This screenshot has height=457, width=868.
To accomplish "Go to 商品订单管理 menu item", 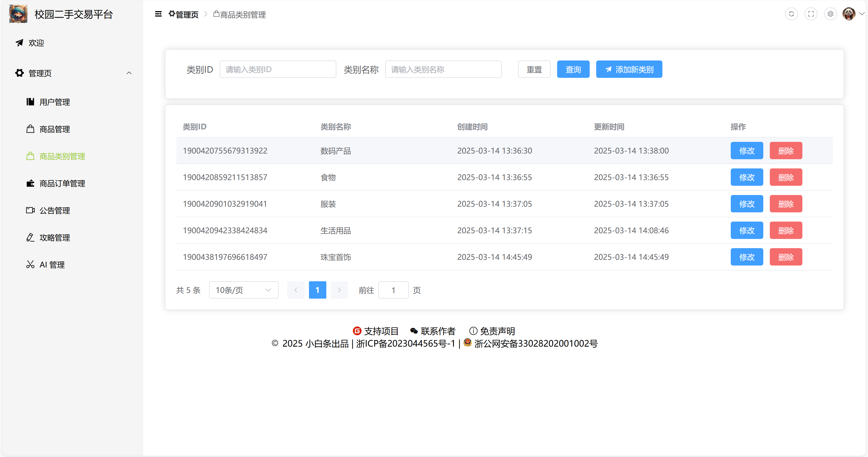I will [x=62, y=183].
